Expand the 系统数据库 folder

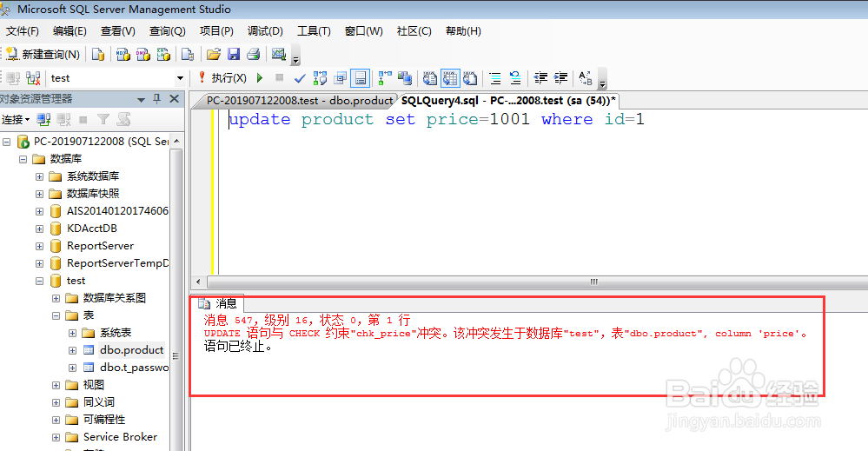coord(39,177)
